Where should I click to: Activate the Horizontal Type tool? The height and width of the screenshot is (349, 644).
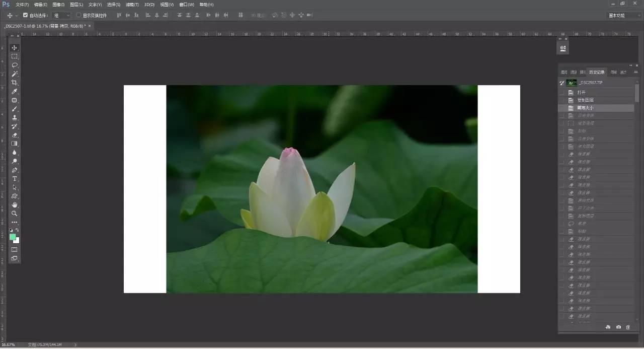(15, 179)
